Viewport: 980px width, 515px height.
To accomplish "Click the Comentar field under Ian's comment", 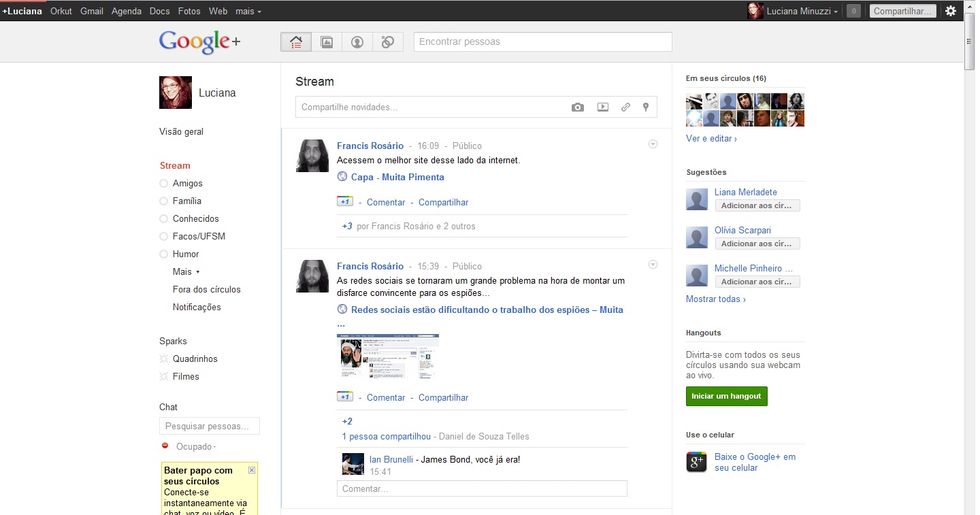I will [482, 488].
